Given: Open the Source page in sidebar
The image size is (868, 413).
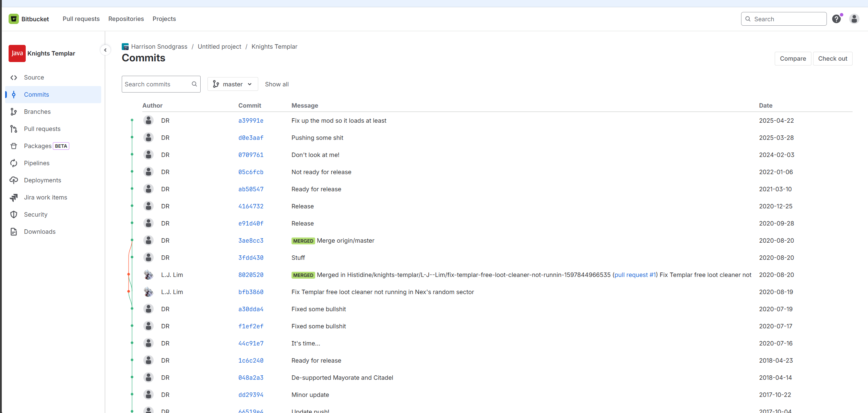Looking at the screenshot, I should coord(34,77).
